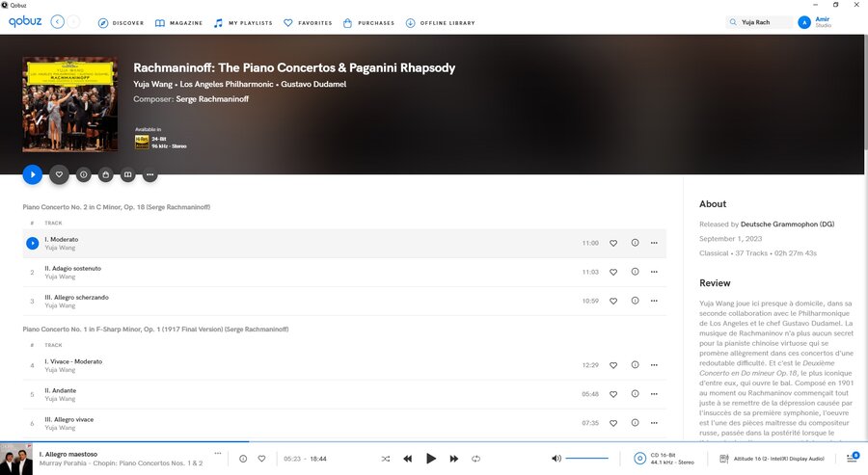The height and width of the screenshot is (475, 868).
Task: Click the search field containing Yuja Rach
Action: 759,22
